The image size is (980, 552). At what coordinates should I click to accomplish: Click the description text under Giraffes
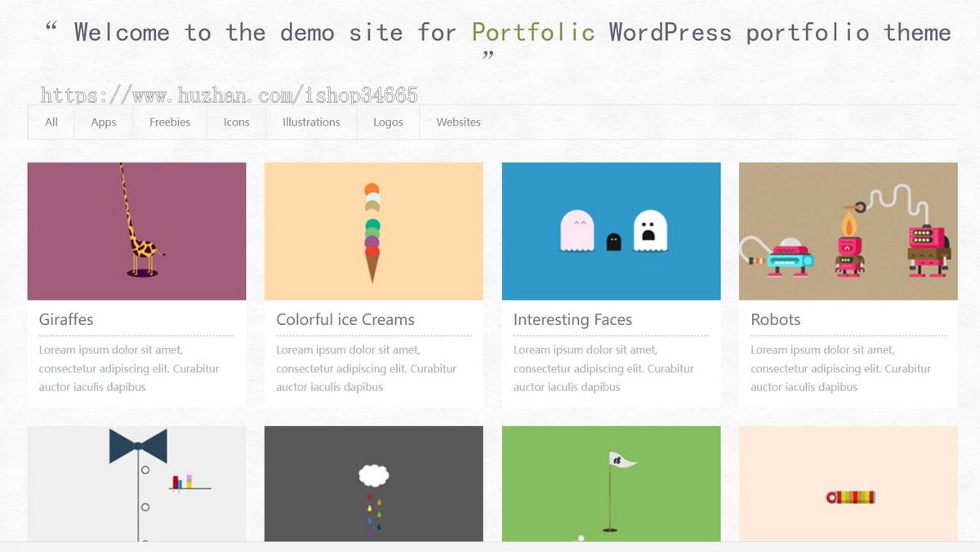coord(129,368)
